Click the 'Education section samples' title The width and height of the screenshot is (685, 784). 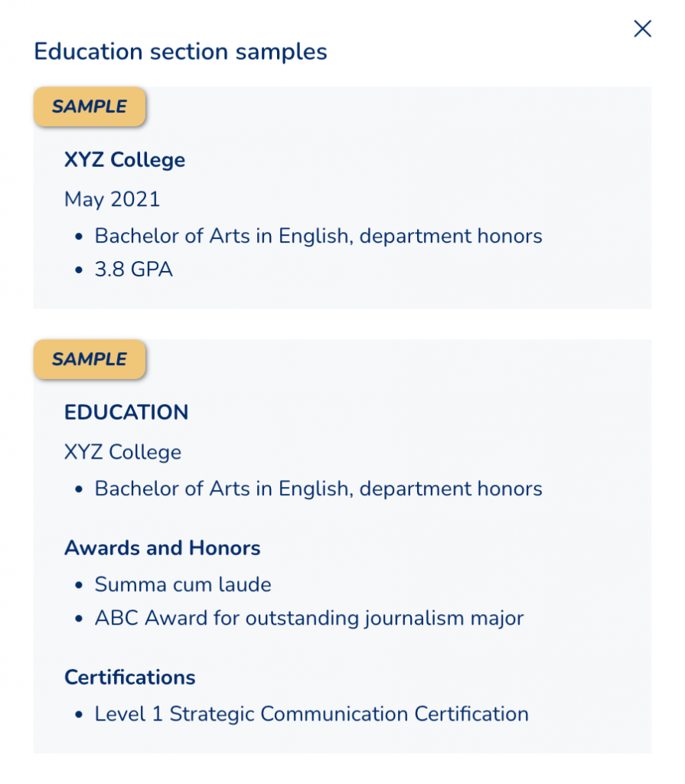coord(181,52)
